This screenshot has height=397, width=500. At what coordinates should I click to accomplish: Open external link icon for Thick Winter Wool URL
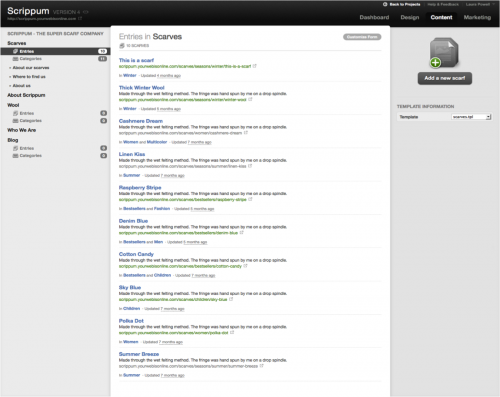[250, 99]
